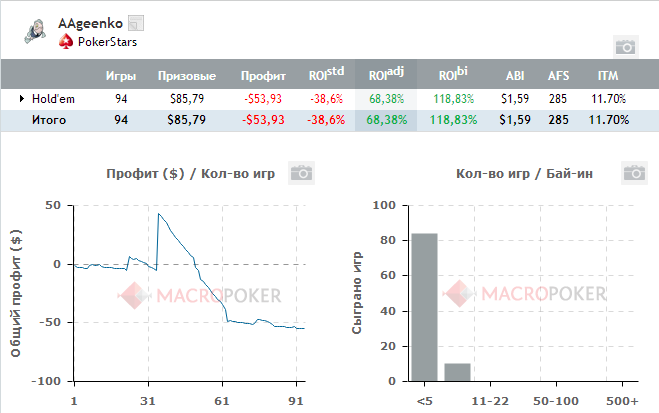
Task: Click the camera icon above the stats table
Action: [x=625, y=46]
